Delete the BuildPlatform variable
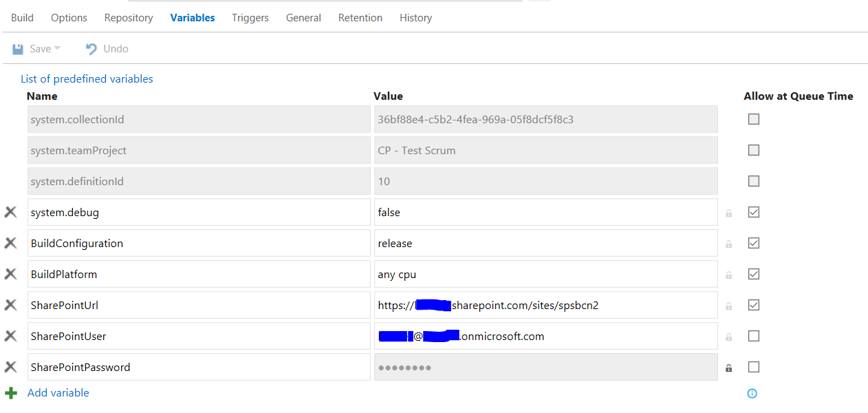868x413 pixels. (10, 274)
